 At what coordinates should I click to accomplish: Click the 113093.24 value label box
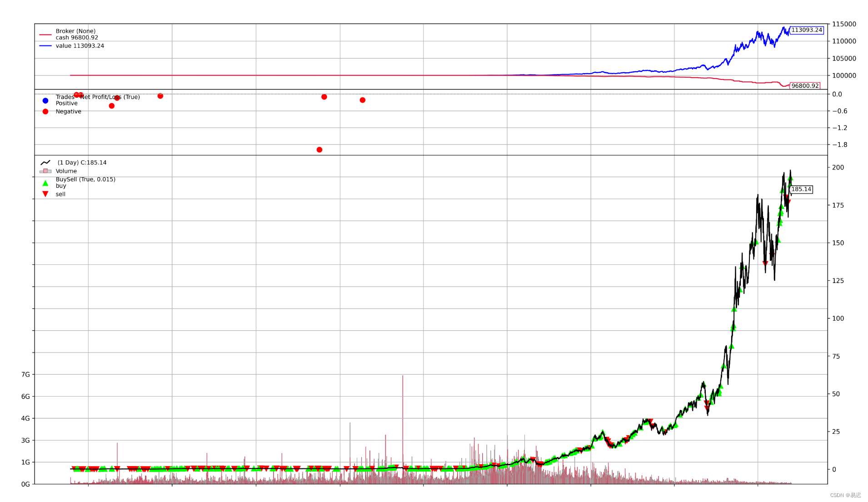click(807, 30)
